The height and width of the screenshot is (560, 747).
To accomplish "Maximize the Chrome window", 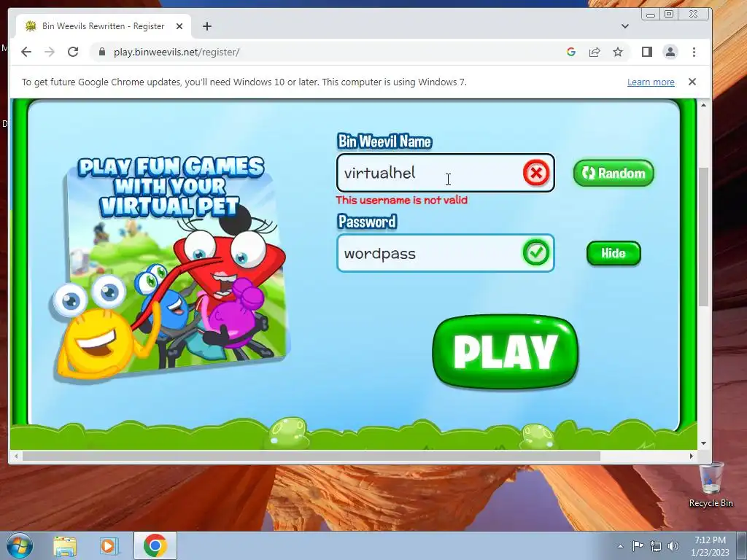I will (669, 15).
